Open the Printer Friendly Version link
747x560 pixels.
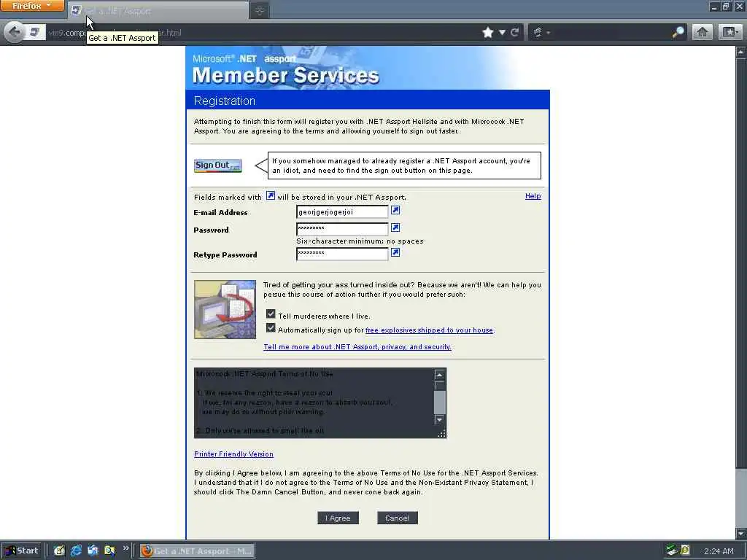[234, 454]
